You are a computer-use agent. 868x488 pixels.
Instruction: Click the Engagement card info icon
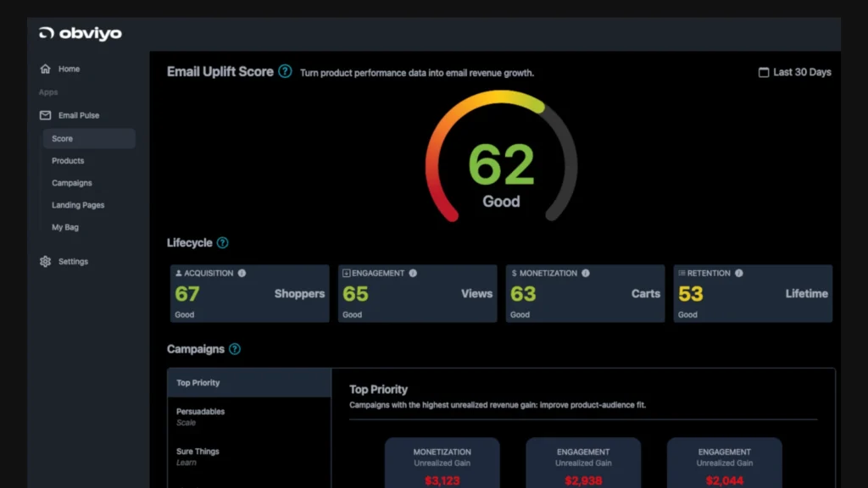click(x=413, y=273)
